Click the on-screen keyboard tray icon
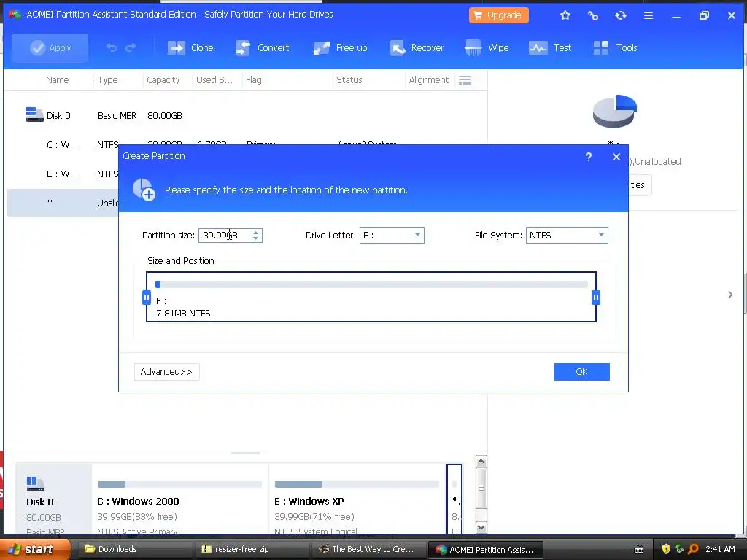The image size is (747, 560). click(639, 550)
